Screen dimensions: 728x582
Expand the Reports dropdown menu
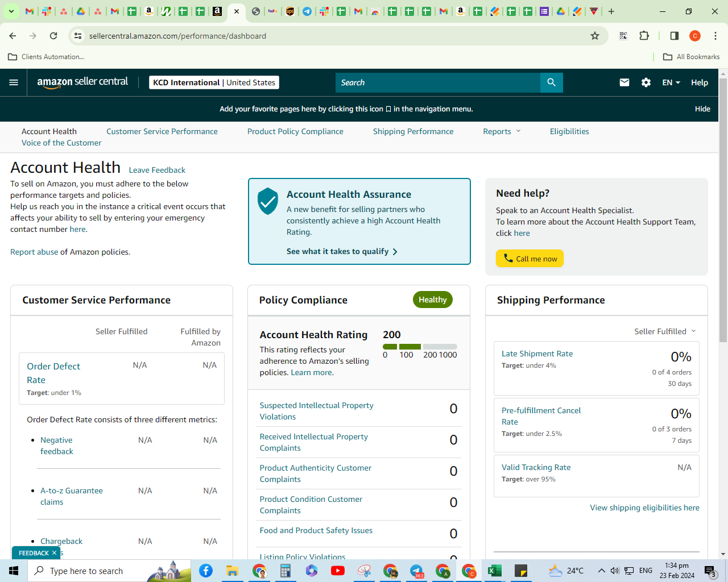pyautogui.click(x=502, y=131)
